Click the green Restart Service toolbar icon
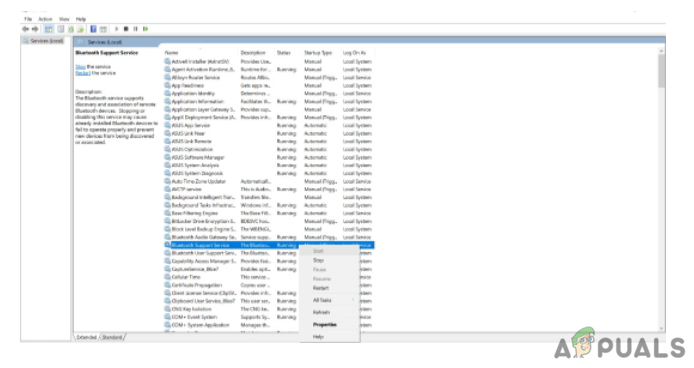The width and height of the screenshot is (694, 368). (x=146, y=29)
